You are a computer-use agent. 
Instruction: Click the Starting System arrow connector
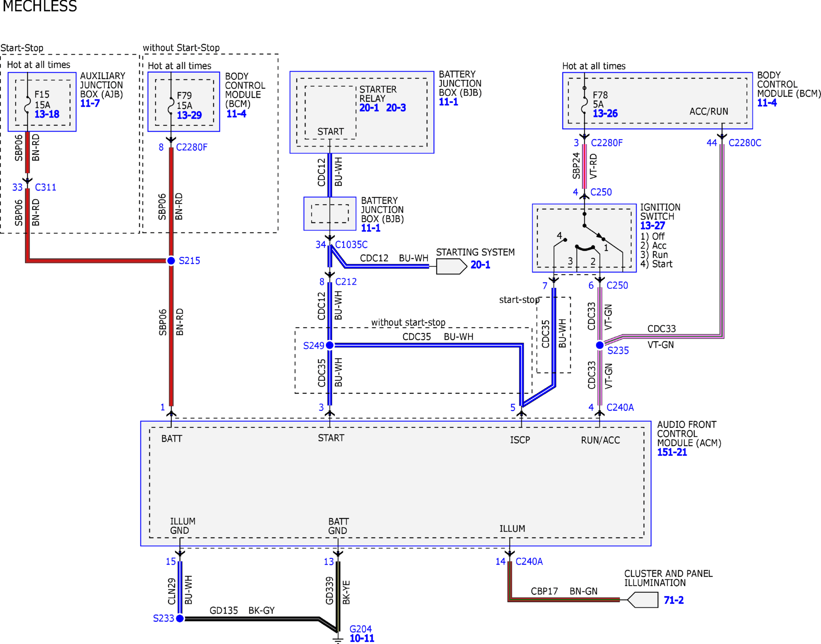point(451,266)
